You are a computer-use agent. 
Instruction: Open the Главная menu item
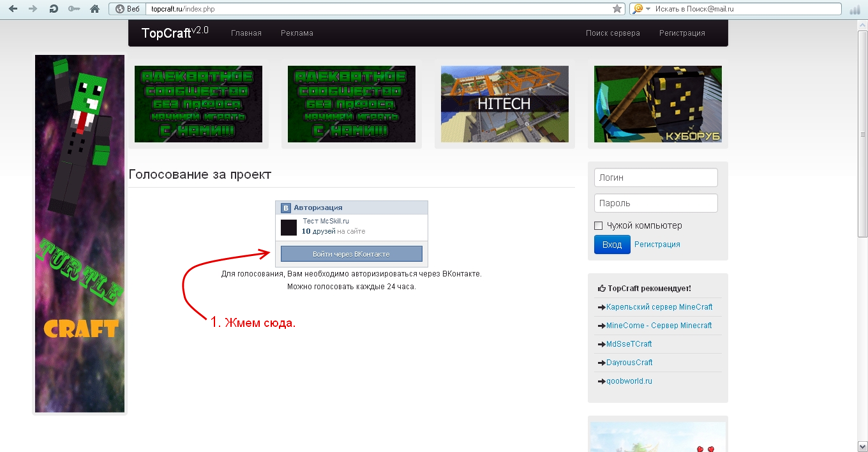(246, 33)
